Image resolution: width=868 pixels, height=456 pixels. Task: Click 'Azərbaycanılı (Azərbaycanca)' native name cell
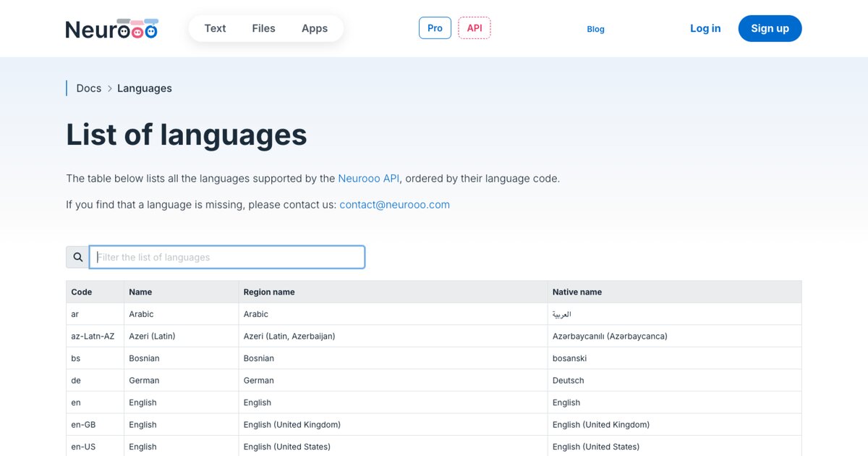click(675, 336)
